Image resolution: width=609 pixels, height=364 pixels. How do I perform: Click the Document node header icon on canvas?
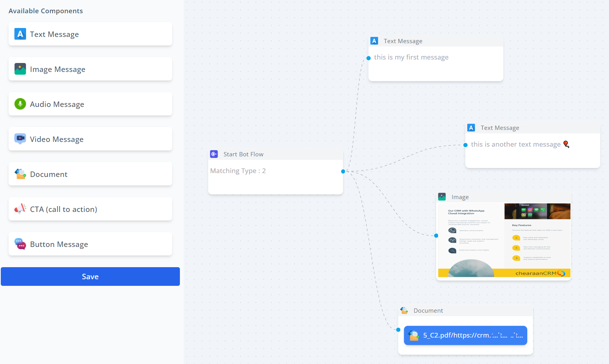(404, 310)
